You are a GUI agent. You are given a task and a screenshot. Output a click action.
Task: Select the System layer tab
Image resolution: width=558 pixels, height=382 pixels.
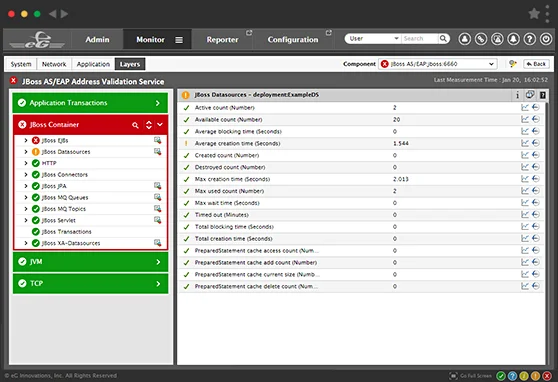click(21, 64)
